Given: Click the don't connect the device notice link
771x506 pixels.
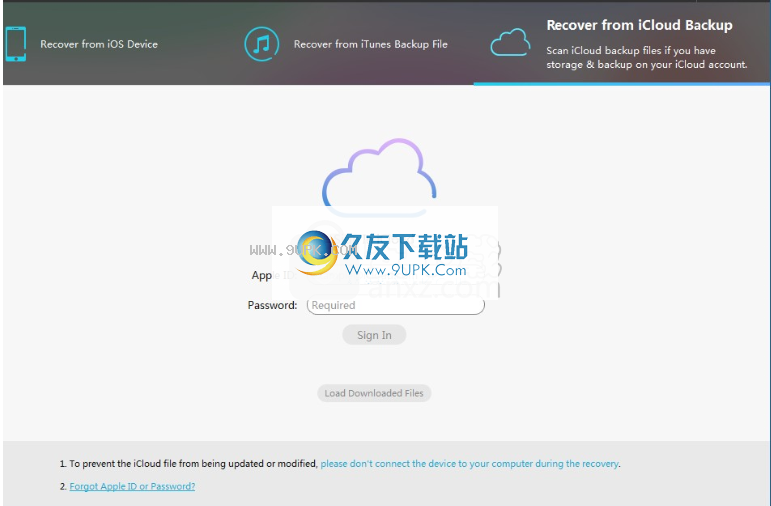Looking at the screenshot, I should click(x=470, y=464).
